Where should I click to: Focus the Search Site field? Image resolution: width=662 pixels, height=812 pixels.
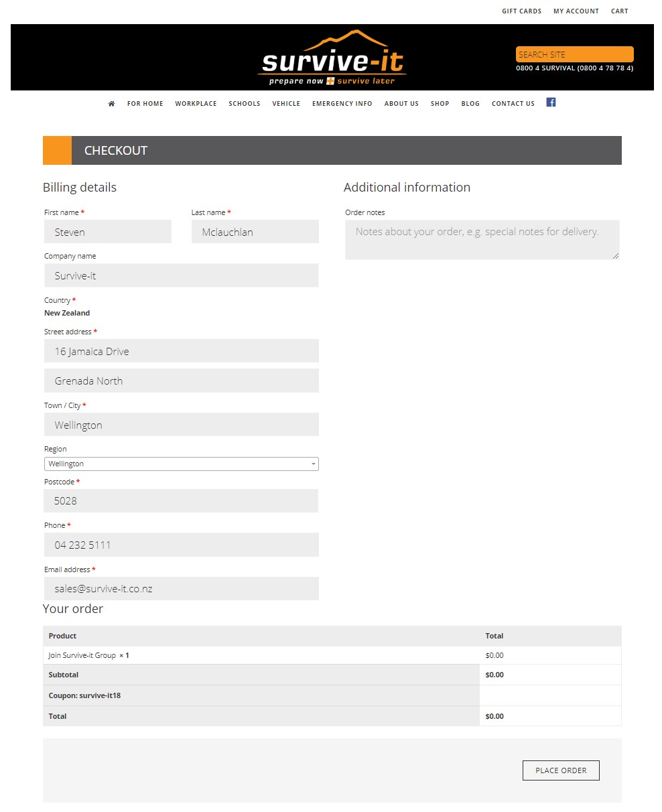(x=575, y=54)
